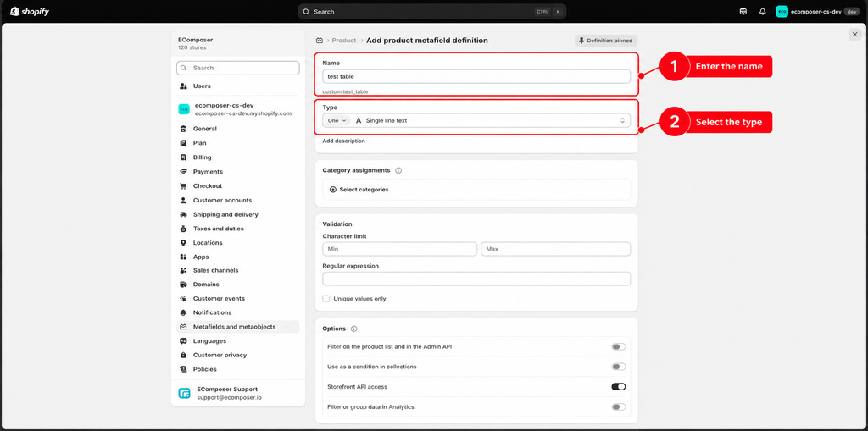This screenshot has width=868, height=431.
Task: Click the Customer events icon
Action: 183,299
